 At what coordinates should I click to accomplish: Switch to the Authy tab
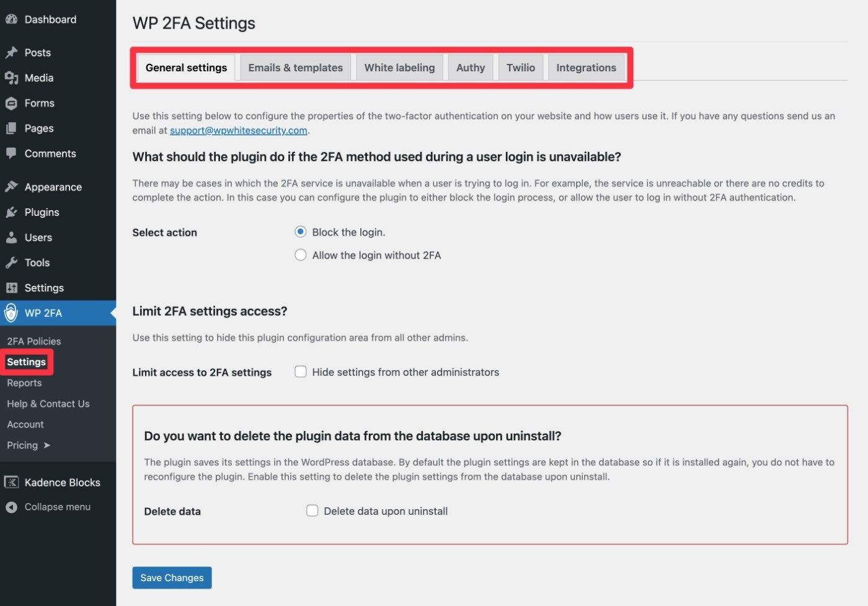[x=471, y=68]
